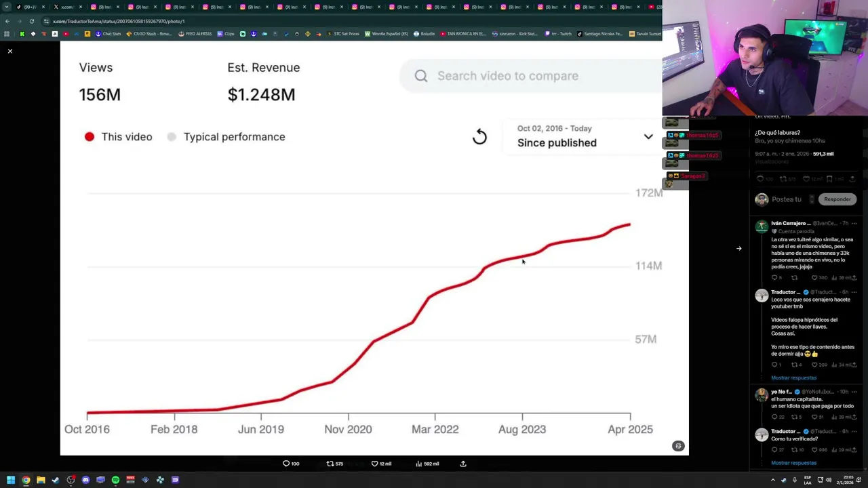The width and height of the screenshot is (868, 488).
Task: Toggle the Typical performance legend series
Action: 226,137
